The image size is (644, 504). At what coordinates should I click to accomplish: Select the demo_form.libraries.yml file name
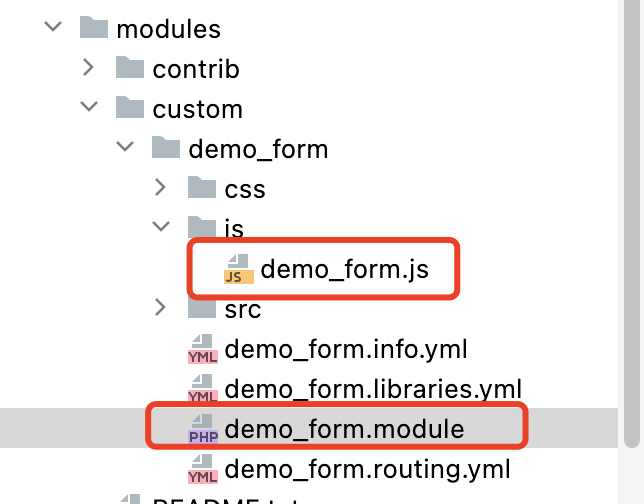tap(373, 390)
